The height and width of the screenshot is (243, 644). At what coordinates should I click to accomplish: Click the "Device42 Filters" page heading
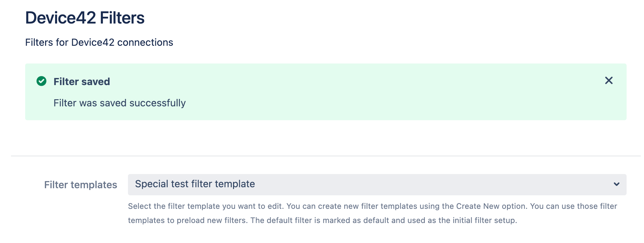(85, 18)
